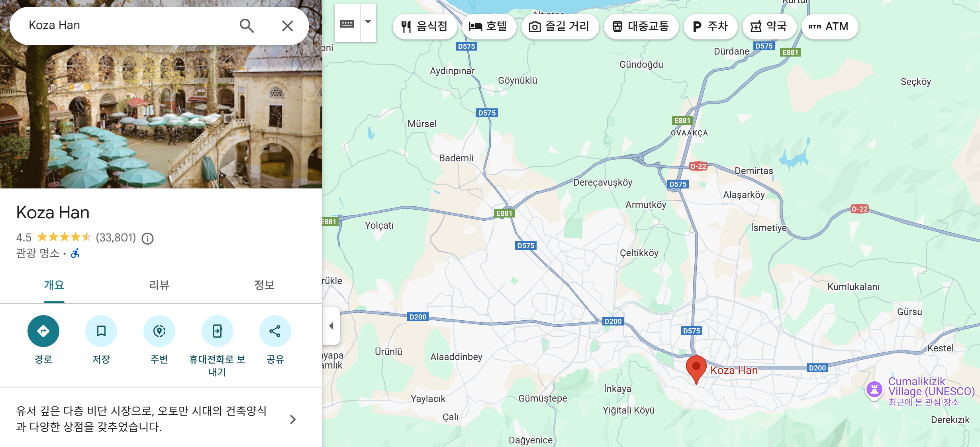Switch to the Info (정보) tab
Image resolution: width=980 pixels, height=447 pixels.
pyautogui.click(x=264, y=285)
